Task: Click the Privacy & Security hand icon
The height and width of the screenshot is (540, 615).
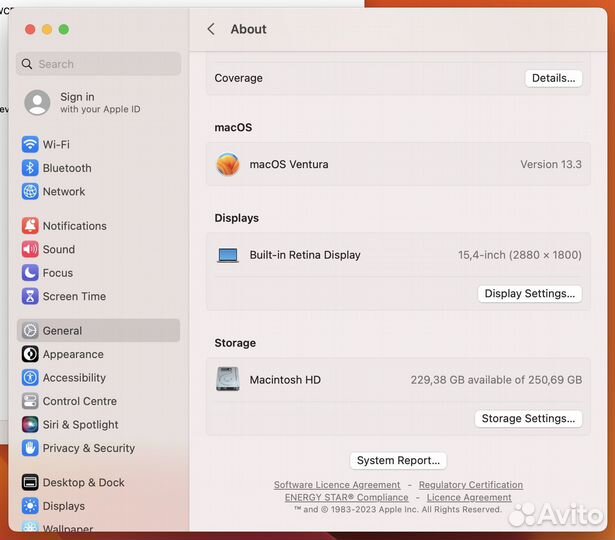Action: coord(30,448)
